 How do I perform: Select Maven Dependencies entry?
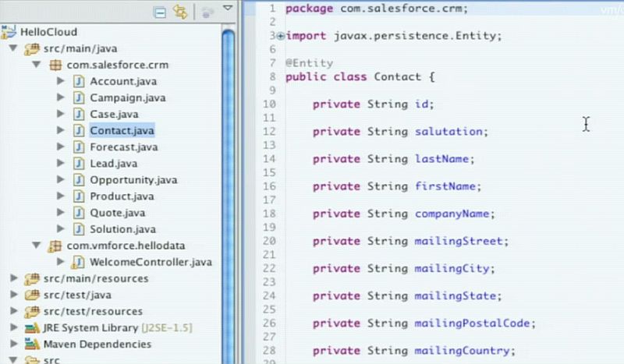(x=97, y=344)
